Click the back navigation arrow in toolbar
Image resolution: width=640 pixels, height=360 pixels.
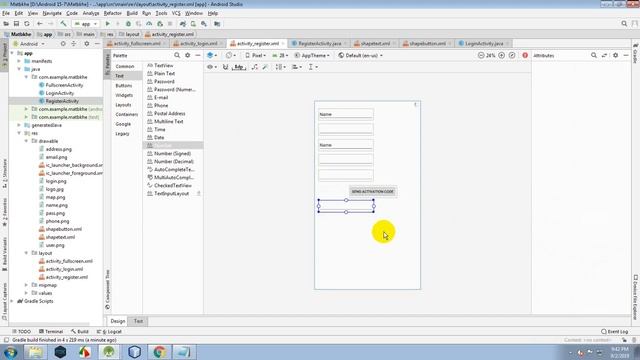tap(40, 24)
